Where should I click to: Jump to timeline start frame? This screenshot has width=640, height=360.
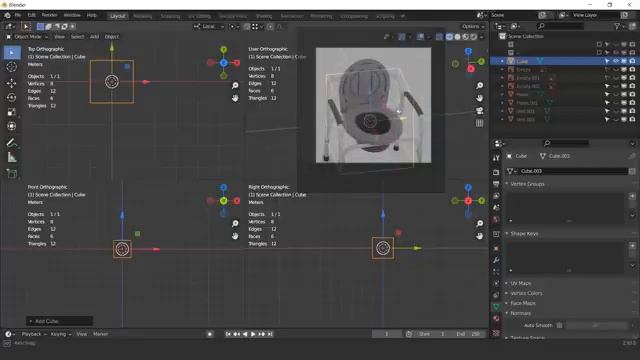(x=228, y=334)
